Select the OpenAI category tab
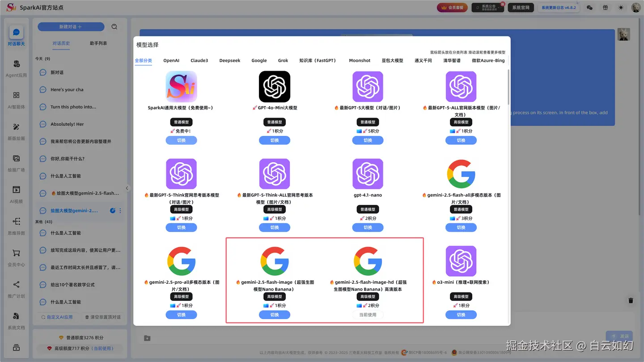The height and width of the screenshot is (362, 644). click(171, 60)
